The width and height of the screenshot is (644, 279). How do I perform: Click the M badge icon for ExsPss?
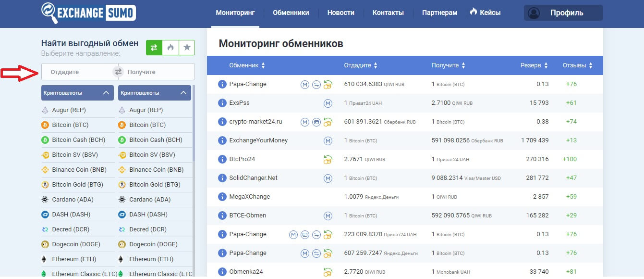328,103
